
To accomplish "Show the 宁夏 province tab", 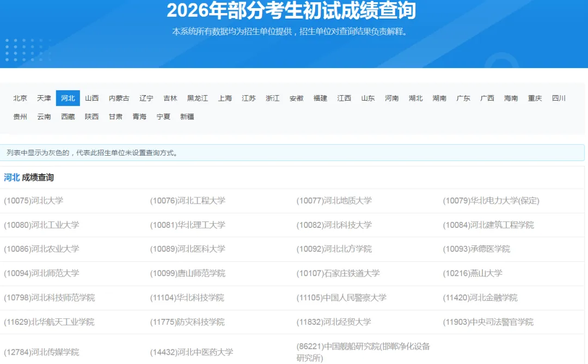I will [x=163, y=117].
